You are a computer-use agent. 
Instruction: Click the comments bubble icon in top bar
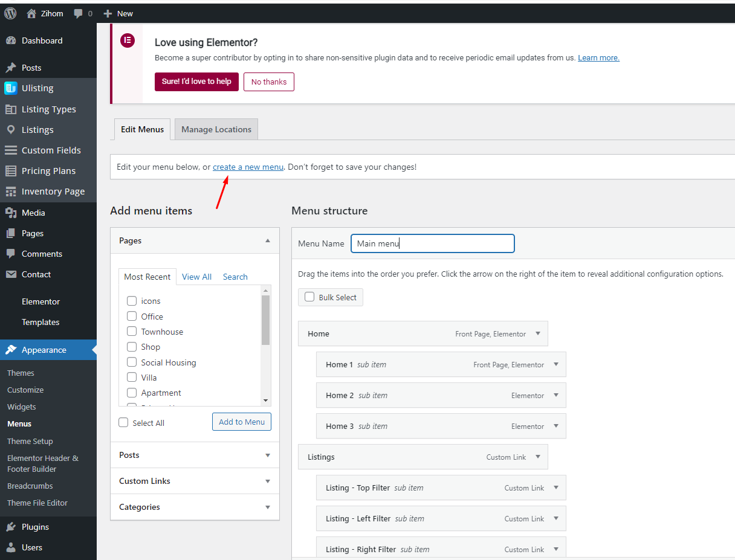tap(79, 13)
